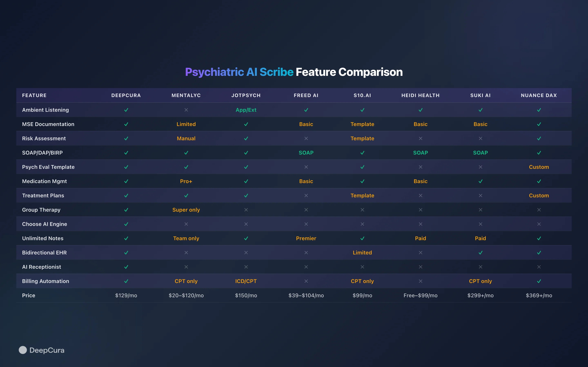
Task: Expand the Nuance DAX 'Custom' Treatment Plans entry
Action: pos(539,195)
